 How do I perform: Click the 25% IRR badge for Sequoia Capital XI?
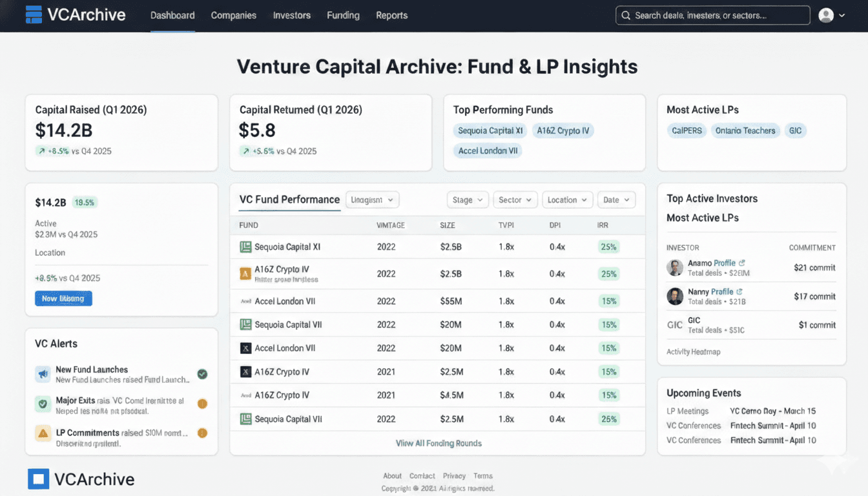pyautogui.click(x=608, y=247)
